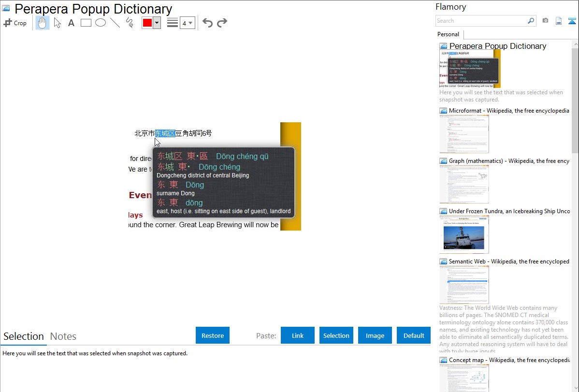Click the icon beside the Graph (mathematics) entry
579x392 pixels.
(443, 161)
